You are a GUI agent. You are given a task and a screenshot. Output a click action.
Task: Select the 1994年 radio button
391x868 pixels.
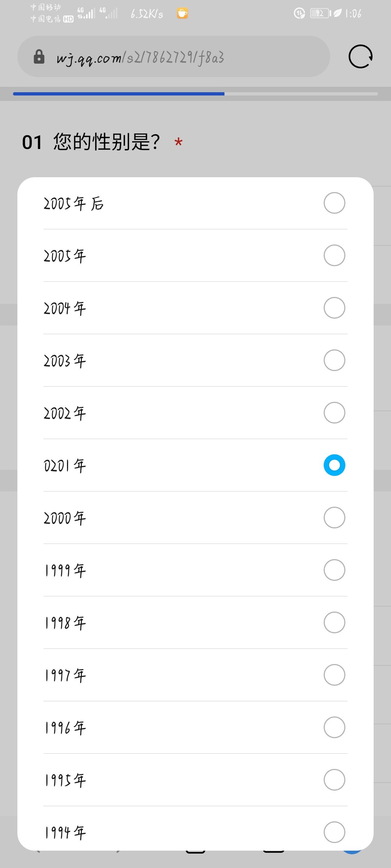click(x=334, y=832)
